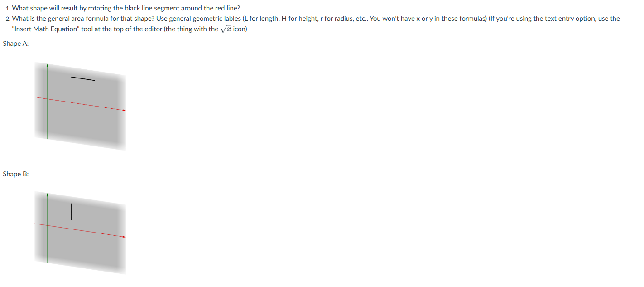Click the green vertical axis in Shape B
This screenshot has height=287, width=644.
47,229
